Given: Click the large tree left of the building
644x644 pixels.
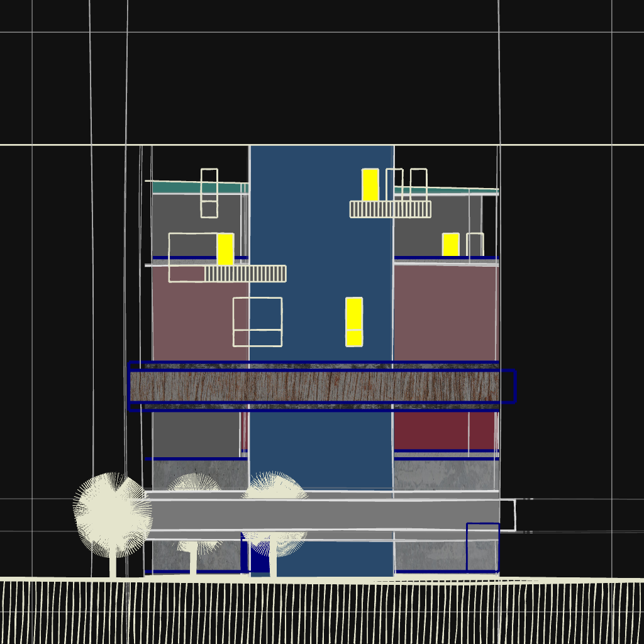Looking at the screenshot, I should (x=112, y=516).
